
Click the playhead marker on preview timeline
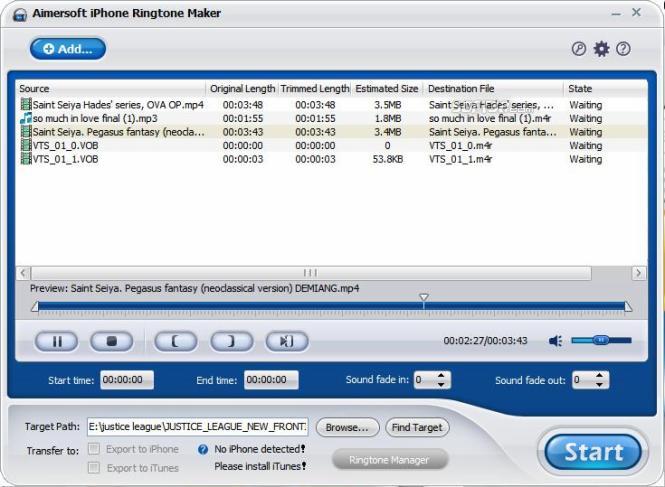tap(423, 297)
